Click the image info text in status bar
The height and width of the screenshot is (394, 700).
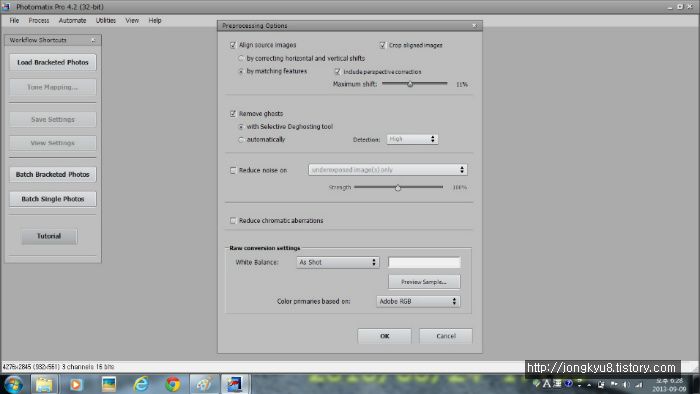click(x=58, y=367)
